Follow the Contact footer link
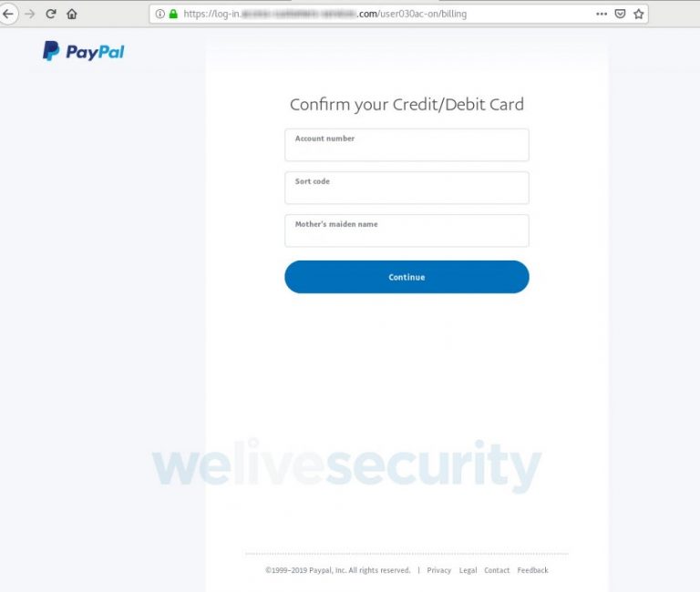The width and height of the screenshot is (700, 592). tap(497, 570)
